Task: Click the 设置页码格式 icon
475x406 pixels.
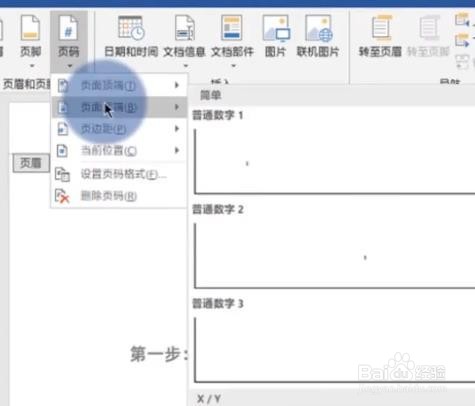Action: 62,174
